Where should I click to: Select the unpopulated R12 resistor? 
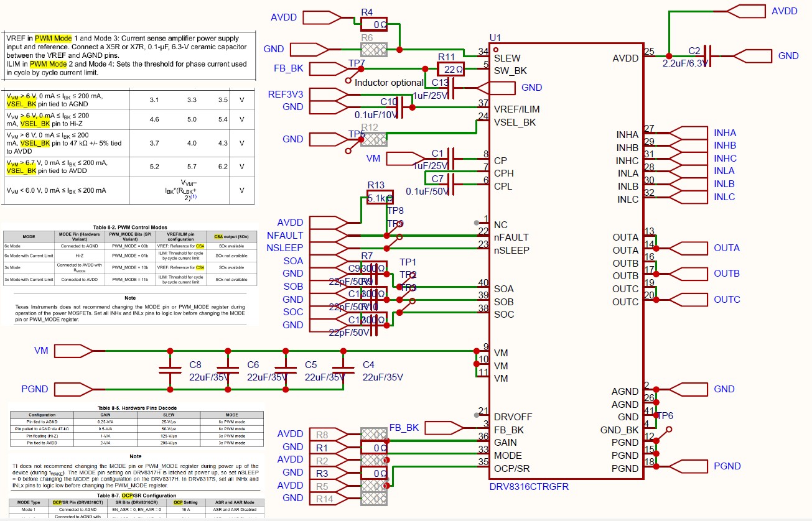(x=374, y=139)
